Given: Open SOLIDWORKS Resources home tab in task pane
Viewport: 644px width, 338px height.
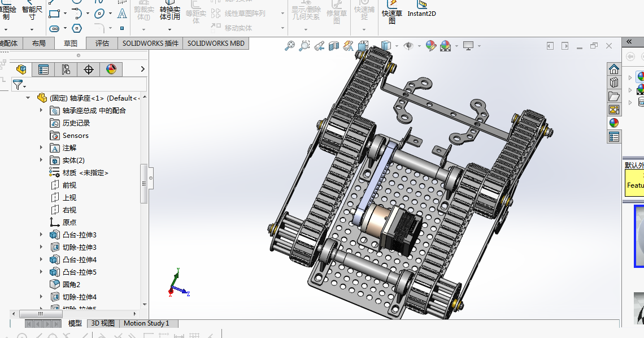Looking at the screenshot, I should (x=614, y=69).
